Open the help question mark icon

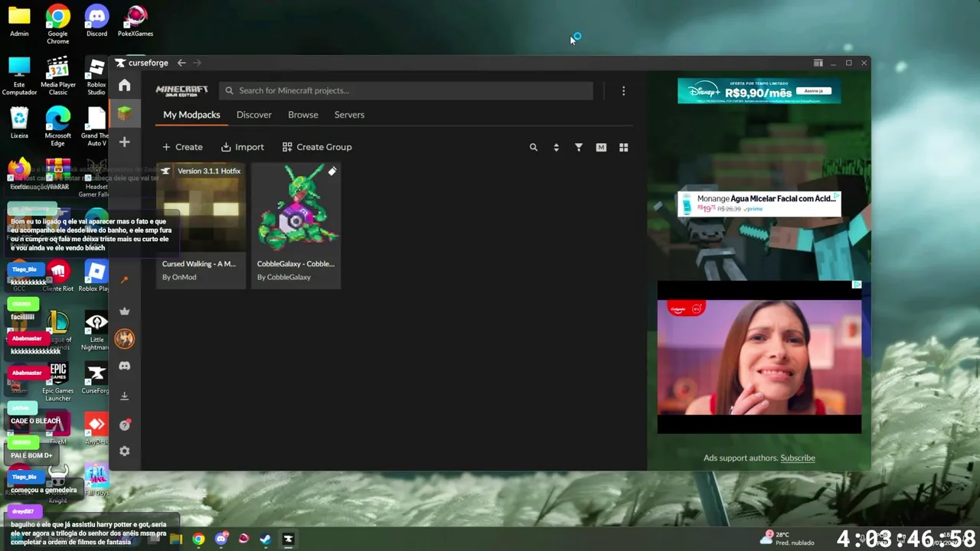(x=124, y=425)
